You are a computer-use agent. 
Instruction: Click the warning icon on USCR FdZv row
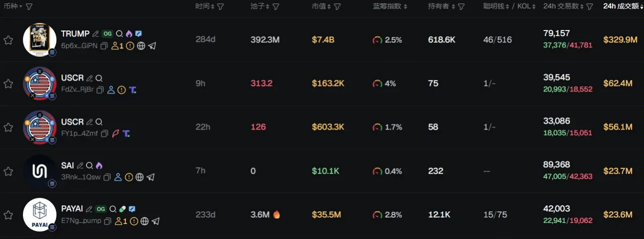[121, 90]
